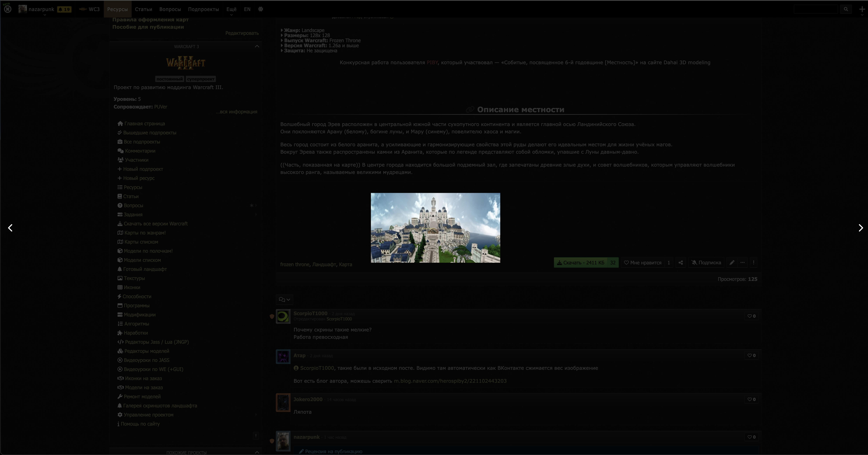Click the exclamation report icon
Image resolution: width=868 pixels, height=455 pixels.
coord(754,263)
